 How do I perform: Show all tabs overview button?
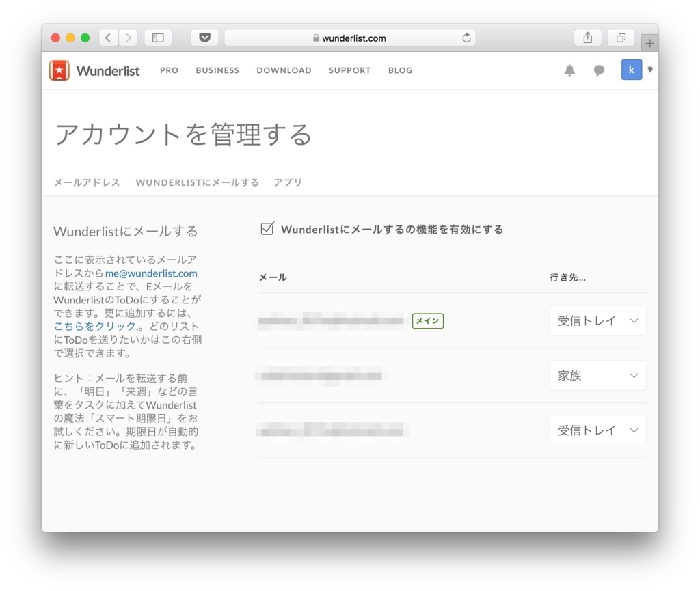621,38
